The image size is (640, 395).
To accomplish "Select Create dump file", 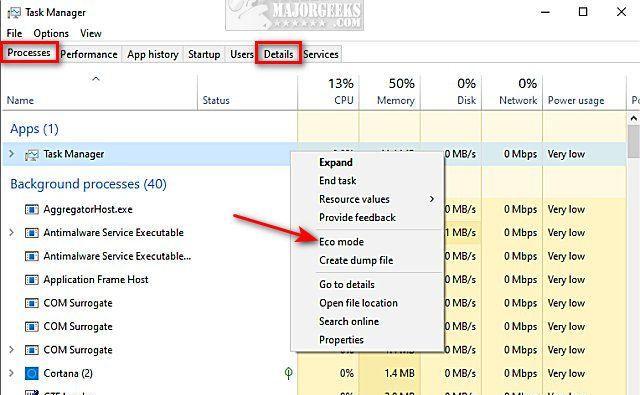I will tap(356, 260).
